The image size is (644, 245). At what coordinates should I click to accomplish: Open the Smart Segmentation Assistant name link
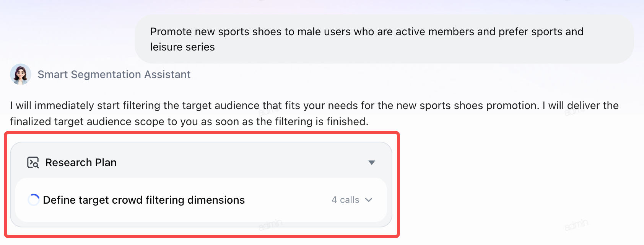(x=114, y=74)
